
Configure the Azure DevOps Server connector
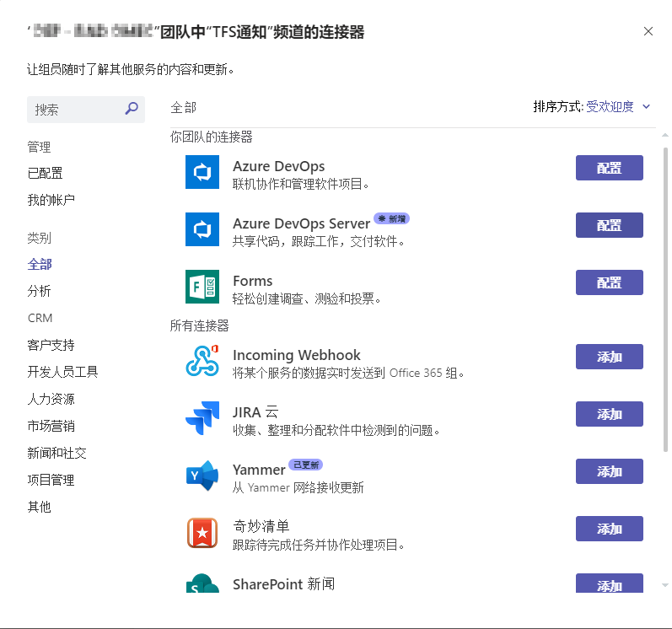(609, 225)
